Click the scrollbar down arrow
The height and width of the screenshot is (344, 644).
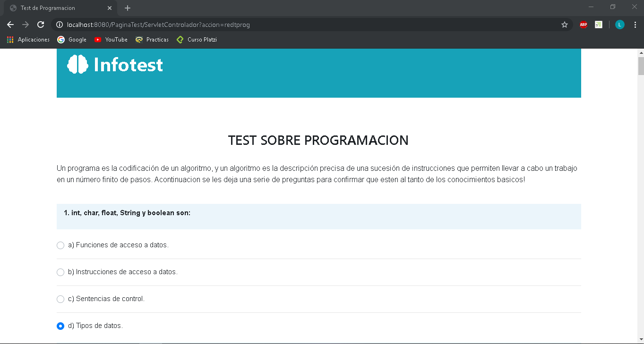pos(641,340)
